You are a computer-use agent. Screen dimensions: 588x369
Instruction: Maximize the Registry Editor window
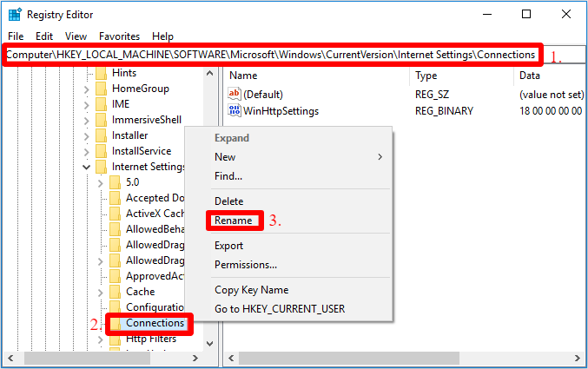point(526,14)
